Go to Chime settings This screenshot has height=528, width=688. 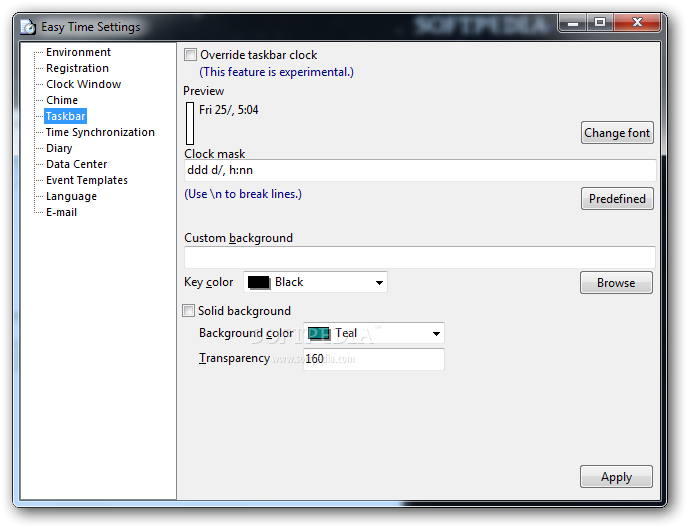coord(62,100)
